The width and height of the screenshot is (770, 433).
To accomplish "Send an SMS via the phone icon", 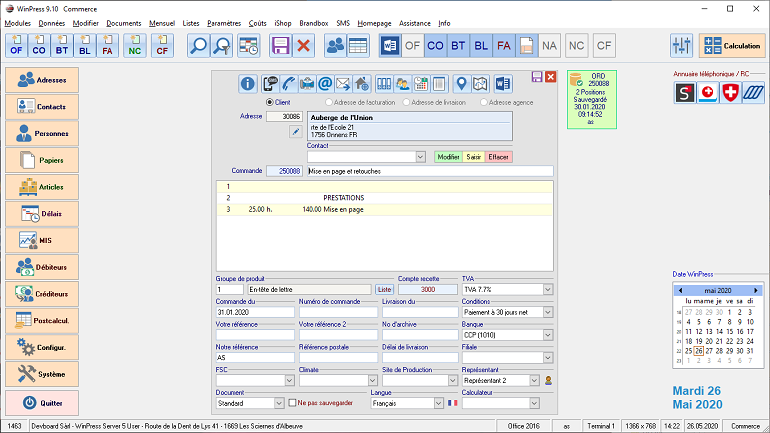I will 270,84.
